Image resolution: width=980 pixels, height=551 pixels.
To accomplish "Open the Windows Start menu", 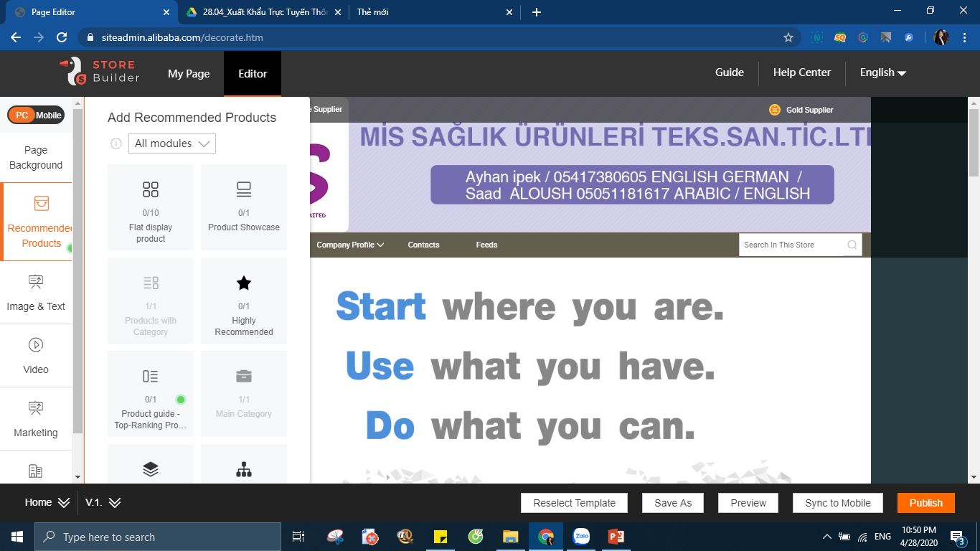I will click(x=17, y=537).
